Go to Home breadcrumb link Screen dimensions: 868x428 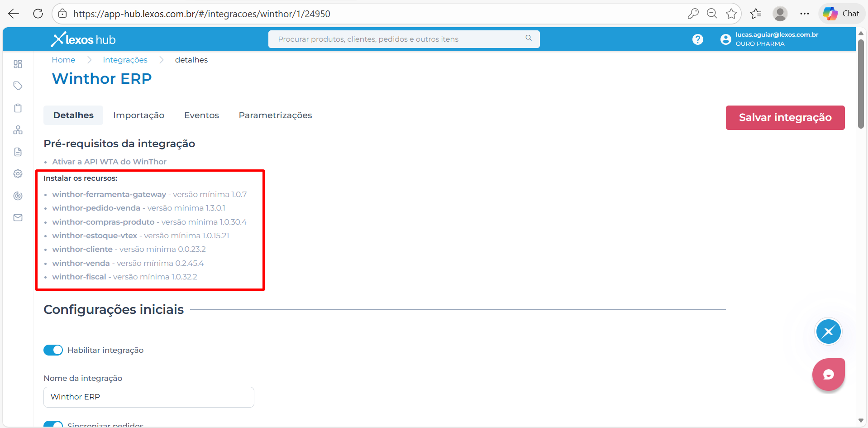tap(63, 60)
